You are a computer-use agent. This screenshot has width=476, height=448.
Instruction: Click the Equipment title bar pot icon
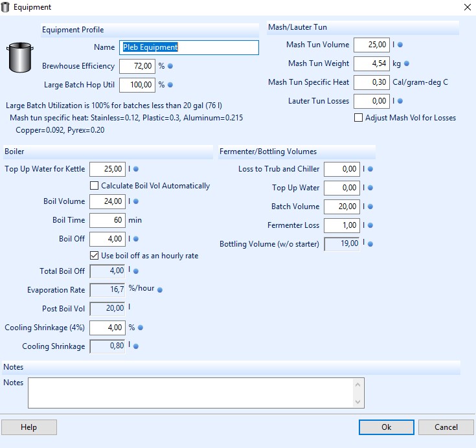[5, 7]
